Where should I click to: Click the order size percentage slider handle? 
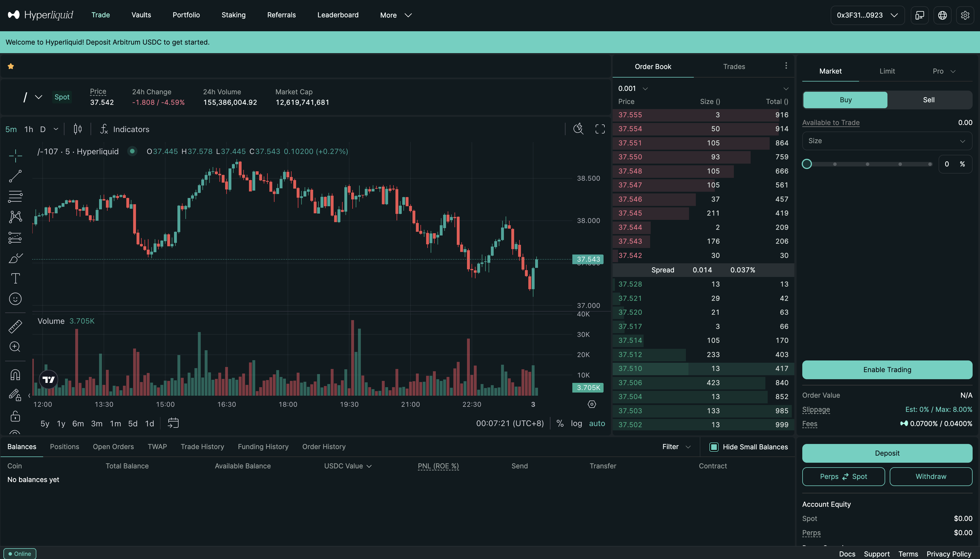point(807,164)
